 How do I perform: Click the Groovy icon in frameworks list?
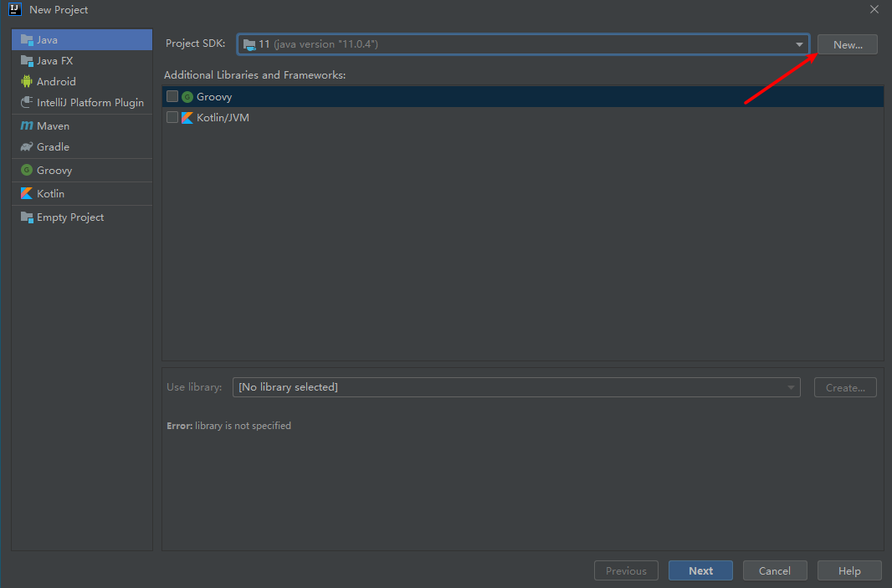coord(187,97)
